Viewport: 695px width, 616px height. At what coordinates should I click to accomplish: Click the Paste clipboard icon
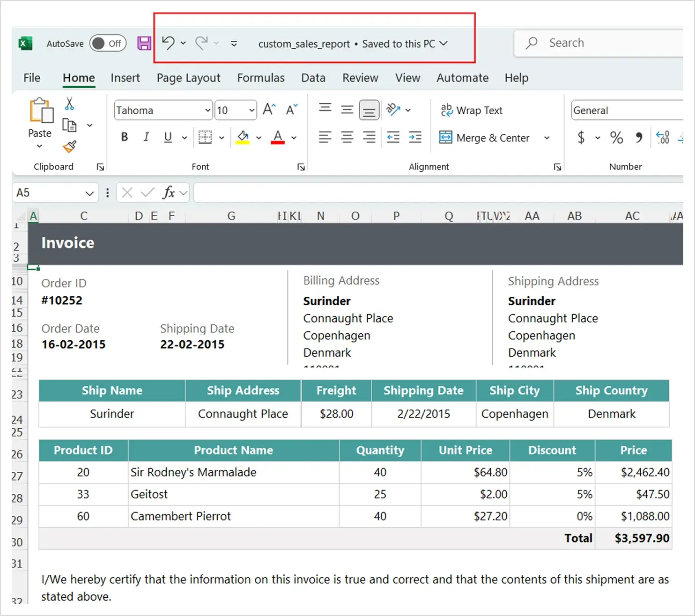coord(41,111)
